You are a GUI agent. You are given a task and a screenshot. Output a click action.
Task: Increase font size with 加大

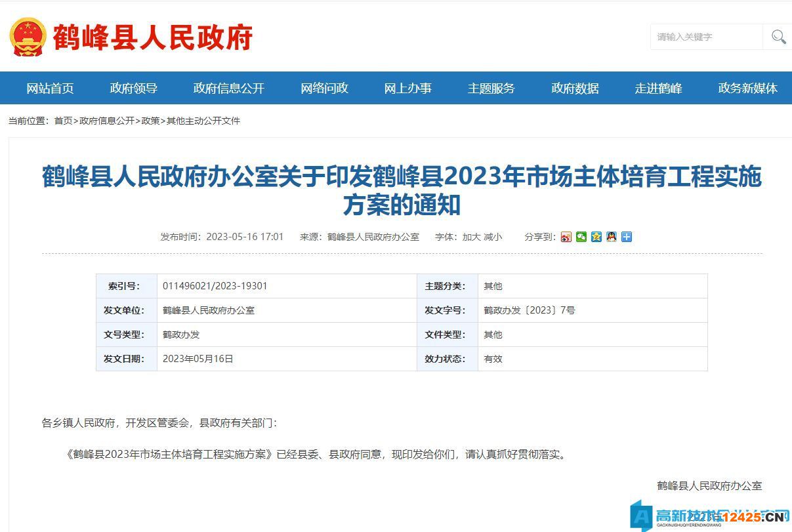pyautogui.click(x=471, y=237)
